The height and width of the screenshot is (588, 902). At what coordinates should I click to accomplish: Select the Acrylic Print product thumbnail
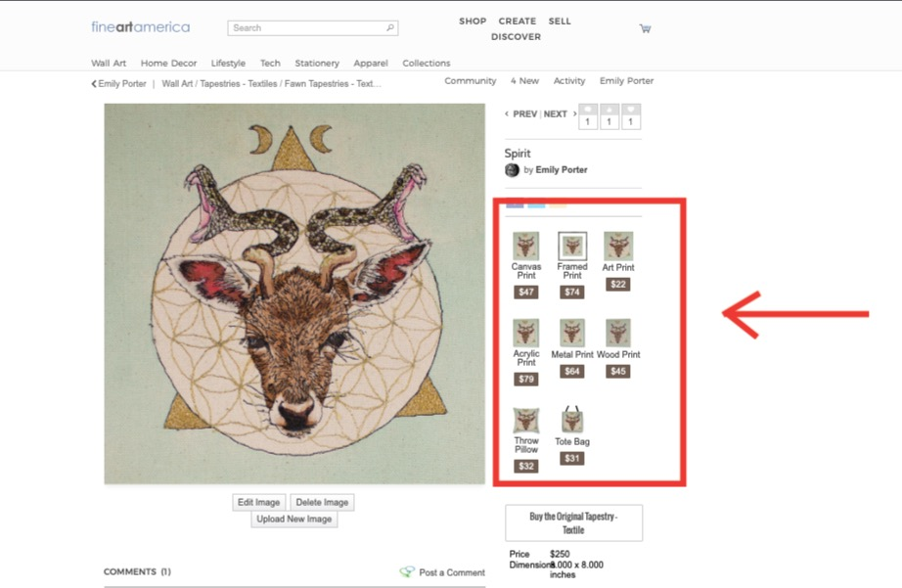(525, 333)
